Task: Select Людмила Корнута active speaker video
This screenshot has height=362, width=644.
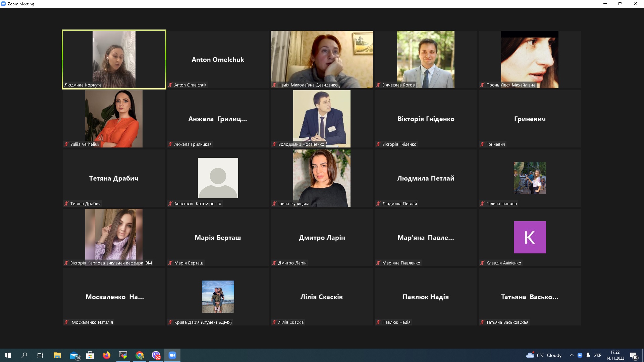Action: click(114, 59)
